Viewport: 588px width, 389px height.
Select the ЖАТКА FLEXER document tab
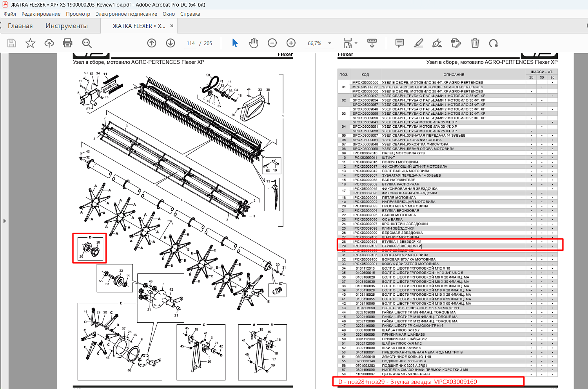(x=139, y=26)
